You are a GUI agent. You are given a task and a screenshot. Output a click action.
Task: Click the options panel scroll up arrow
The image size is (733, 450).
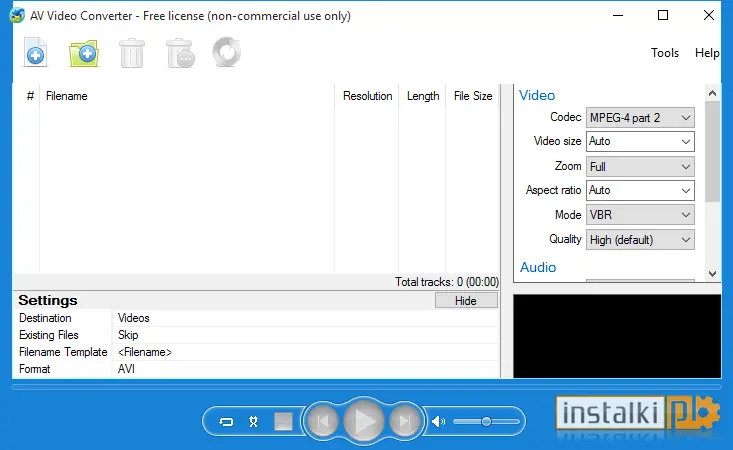(x=712, y=93)
